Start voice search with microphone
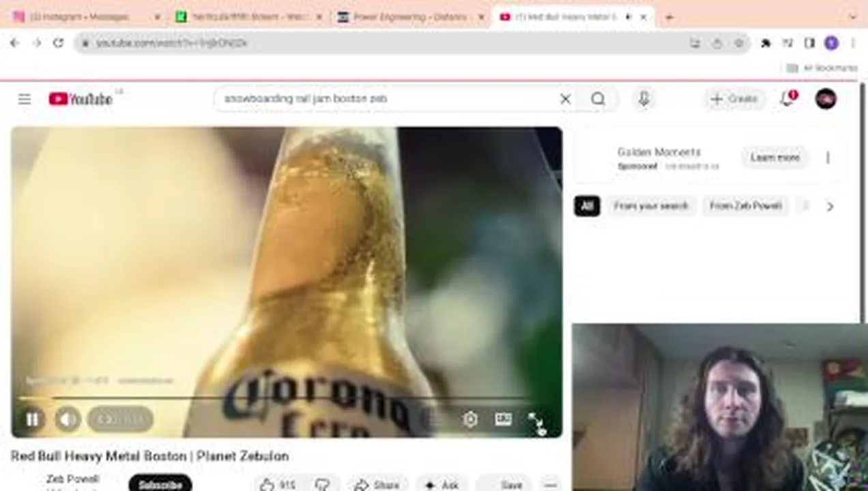The width and height of the screenshot is (868, 491). pos(643,99)
